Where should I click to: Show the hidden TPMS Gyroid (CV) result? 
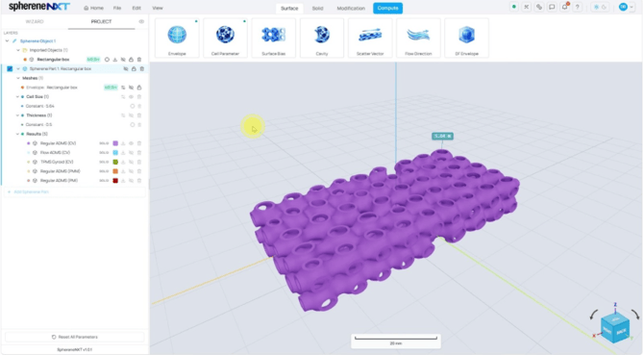coord(131,162)
